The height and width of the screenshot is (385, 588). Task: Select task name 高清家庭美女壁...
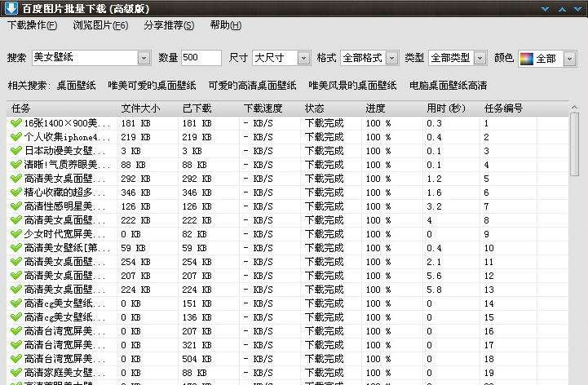click(x=65, y=373)
